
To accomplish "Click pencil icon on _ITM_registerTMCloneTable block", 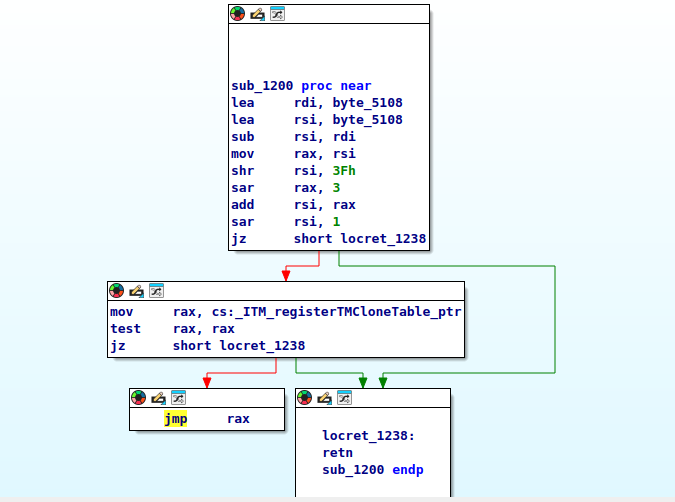I will pos(136,291).
